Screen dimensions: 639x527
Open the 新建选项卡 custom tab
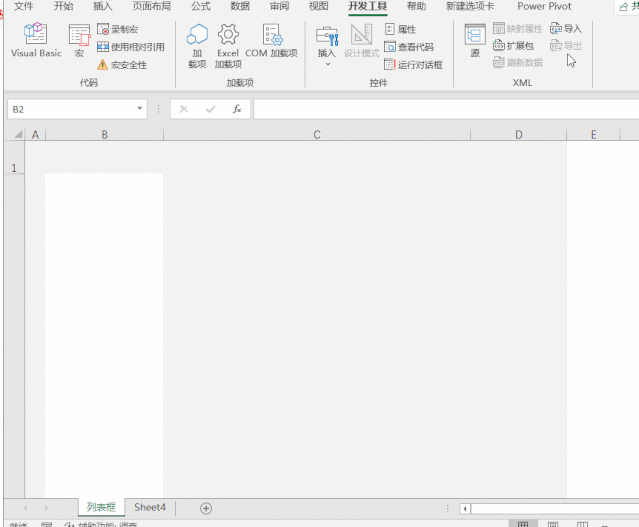(470, 6)
